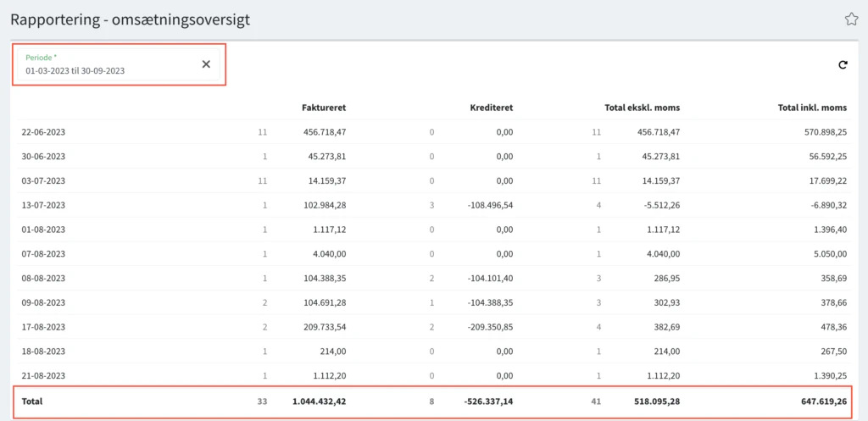Click the Krediteret column header
The image size is (868, 421).
(491, 108)
